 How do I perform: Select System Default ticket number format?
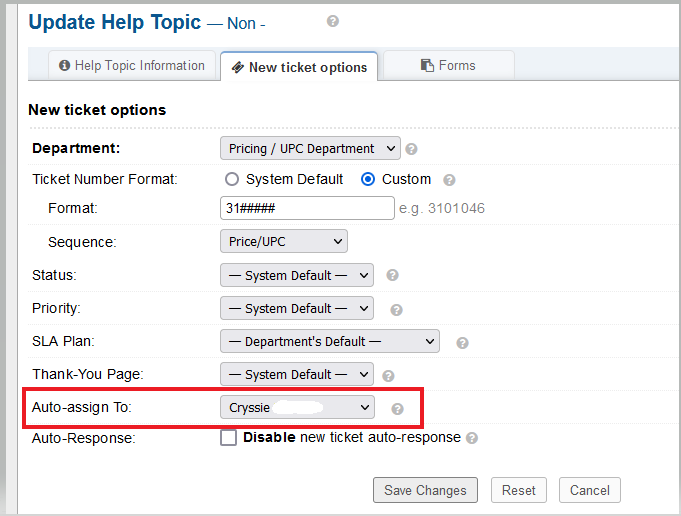tap(232, 180)
